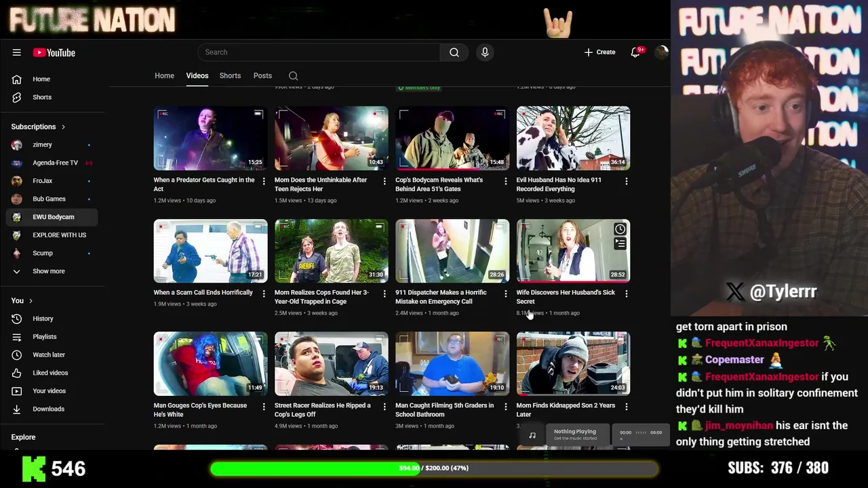The height and width of the screenshot is (488, 868).
Task: Open the account avatar menu
Action: (661, 52)
